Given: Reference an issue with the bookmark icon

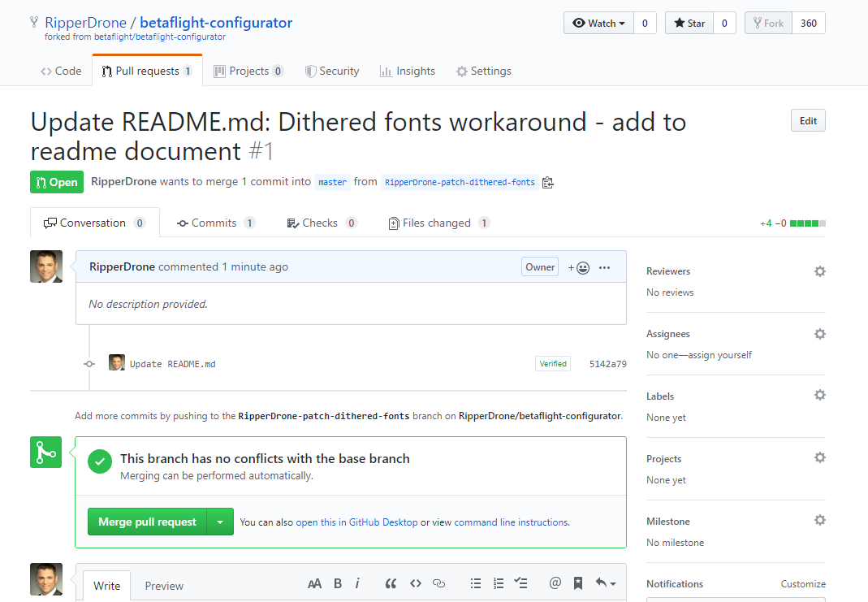Looking at the screenshot, I should [578, 583].
